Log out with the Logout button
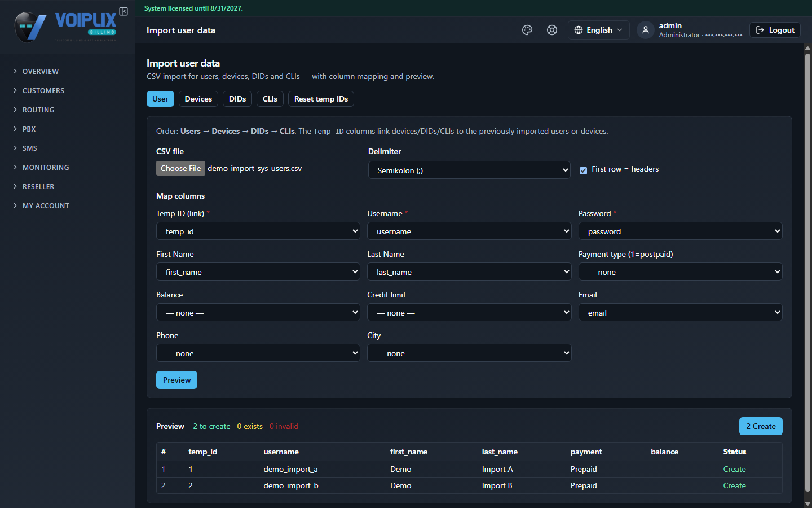The width and height of the screenshot is (812, 508). [x=775, y=30]
